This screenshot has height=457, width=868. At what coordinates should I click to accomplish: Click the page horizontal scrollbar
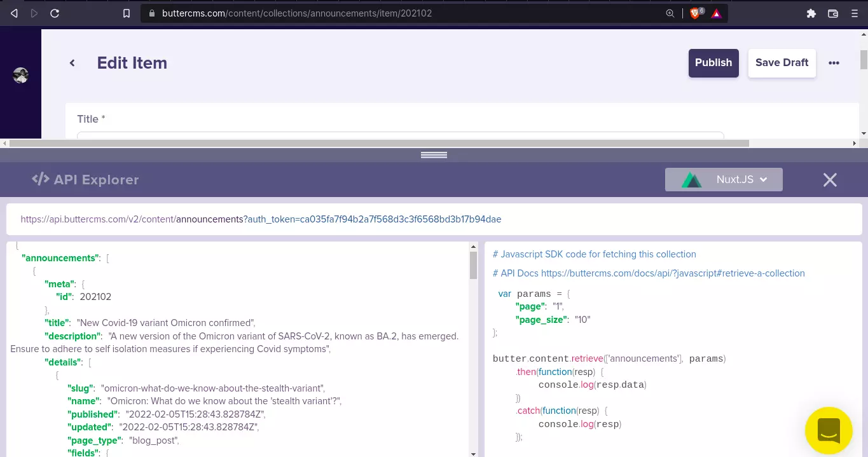point(379,144)
